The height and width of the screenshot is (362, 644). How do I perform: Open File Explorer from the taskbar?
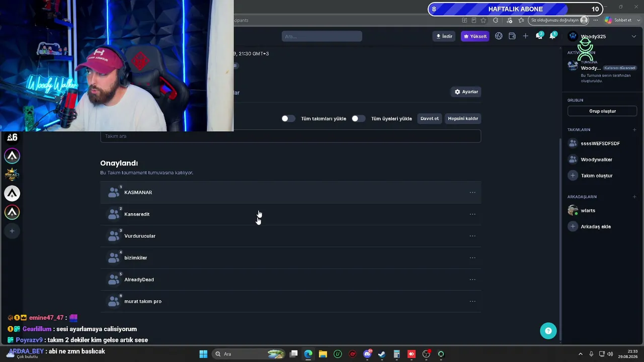pyautogui.click(x=323, y=354)
